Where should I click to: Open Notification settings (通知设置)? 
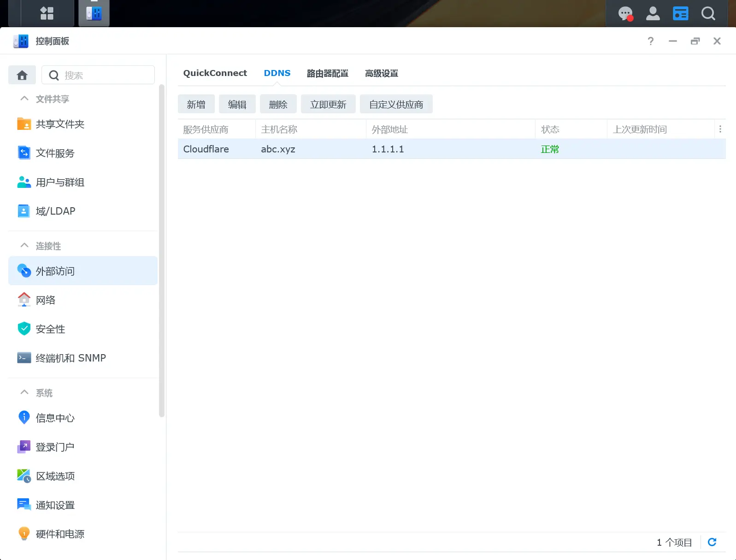[x=83, y=505]
